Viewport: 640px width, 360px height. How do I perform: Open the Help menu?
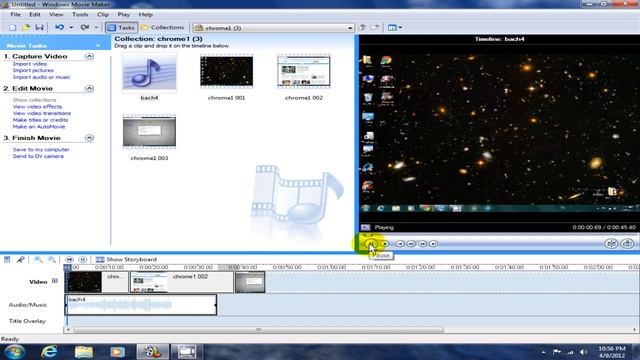pos(145,14)
